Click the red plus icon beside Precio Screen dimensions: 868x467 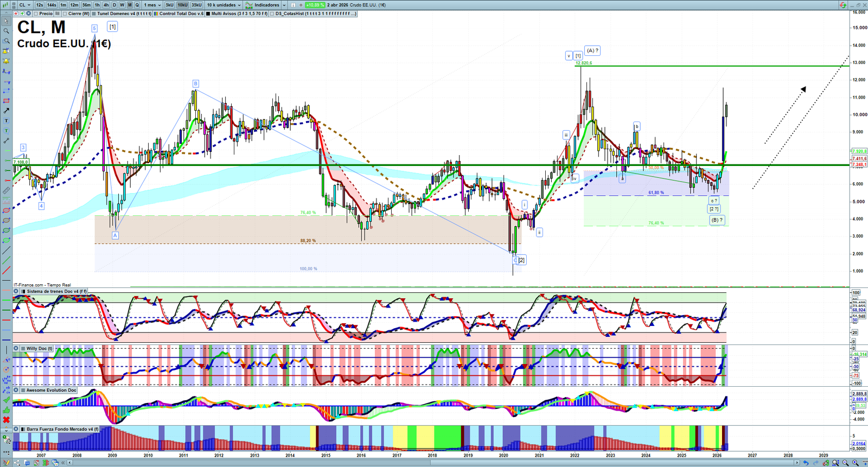point(16,14)
